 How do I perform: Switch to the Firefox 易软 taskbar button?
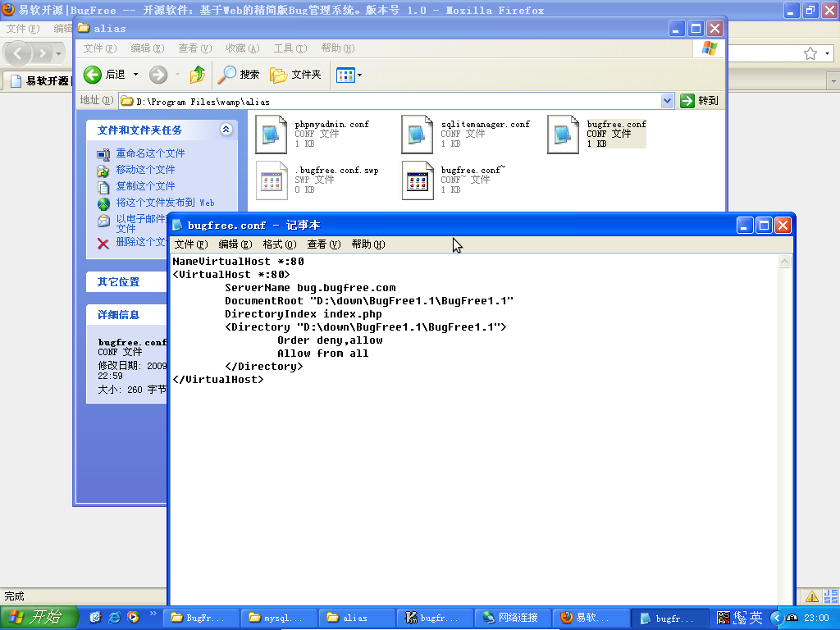[x=591, y=618]
